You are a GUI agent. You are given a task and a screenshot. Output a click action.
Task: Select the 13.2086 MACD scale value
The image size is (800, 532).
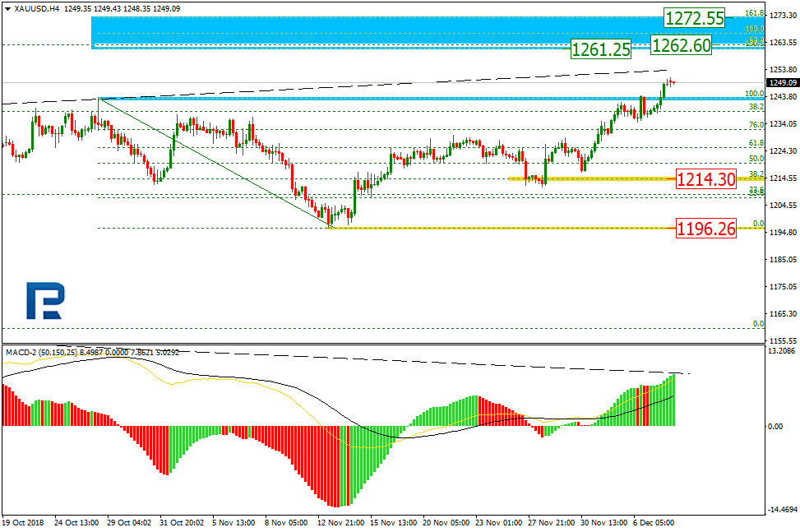pos(782,351)
